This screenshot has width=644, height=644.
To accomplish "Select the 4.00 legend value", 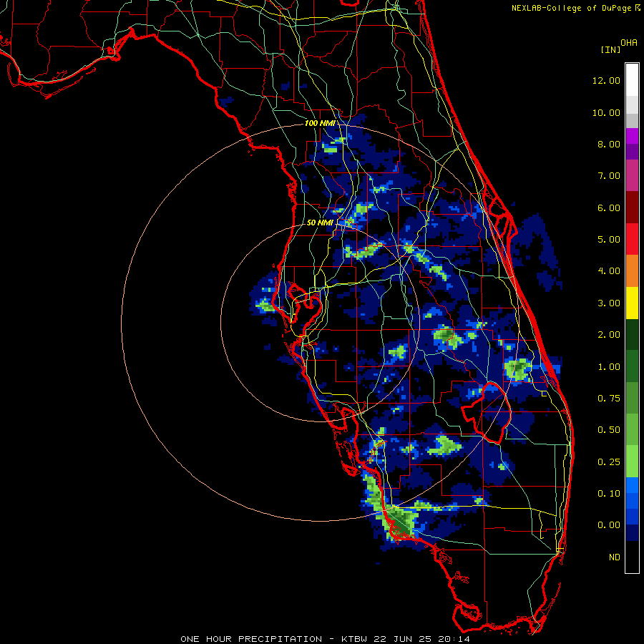I will (609, 271).
